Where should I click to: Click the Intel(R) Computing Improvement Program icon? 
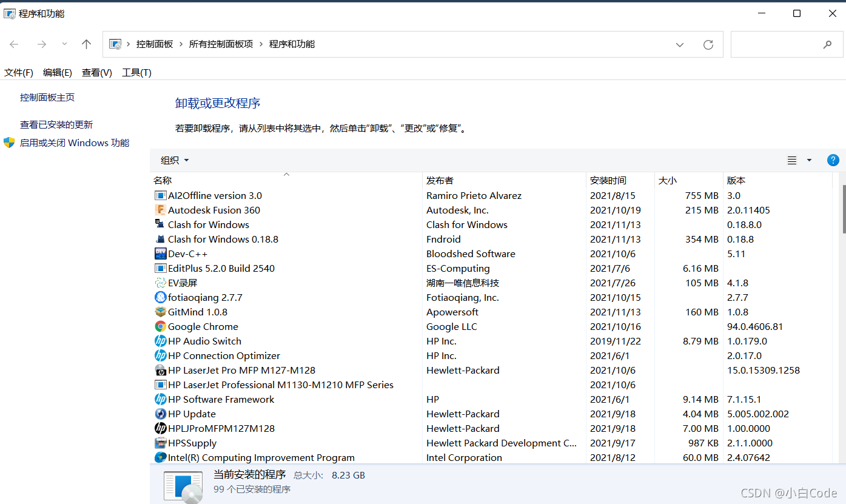pos(160,457)
